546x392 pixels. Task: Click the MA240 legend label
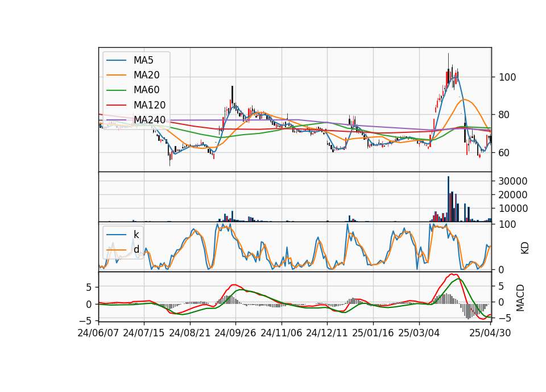(150, 120)
